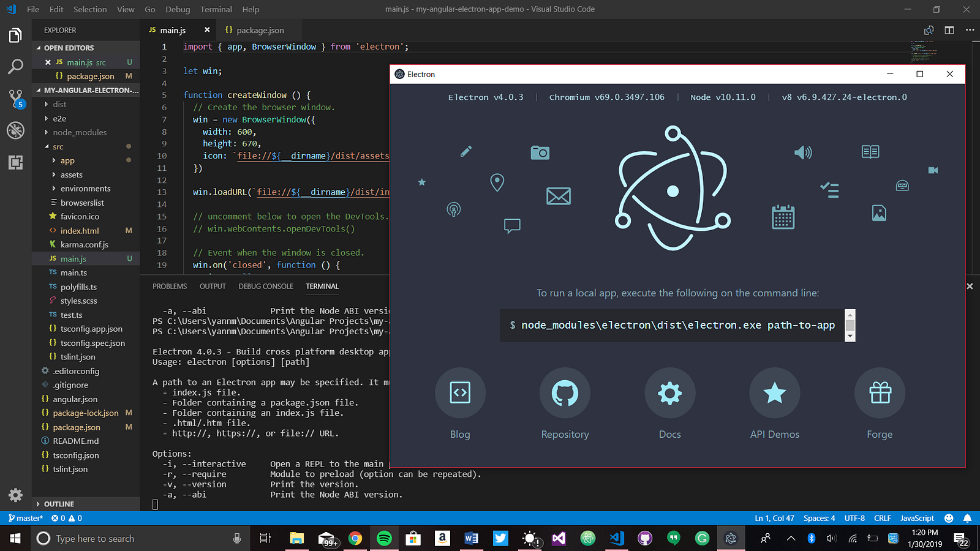Open the Electron Docs gear icon
Image resolution: width=980 pixels, height=551 pixels.
pos(669,393)
